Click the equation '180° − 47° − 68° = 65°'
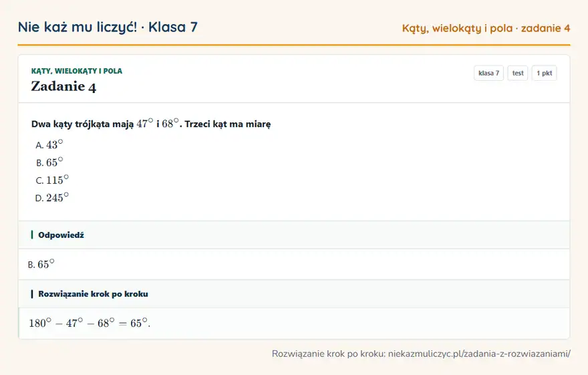Screen dimensions: 588x375 coord(90,323)
